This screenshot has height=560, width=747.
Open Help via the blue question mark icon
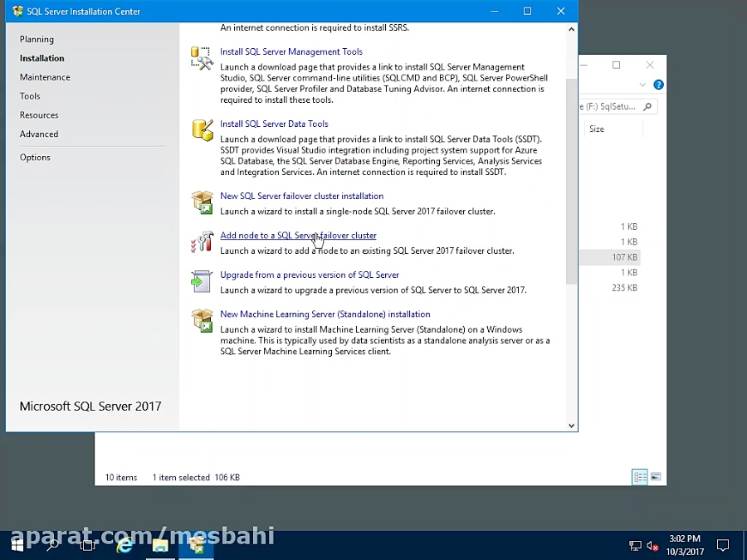[x=658, y=84]
